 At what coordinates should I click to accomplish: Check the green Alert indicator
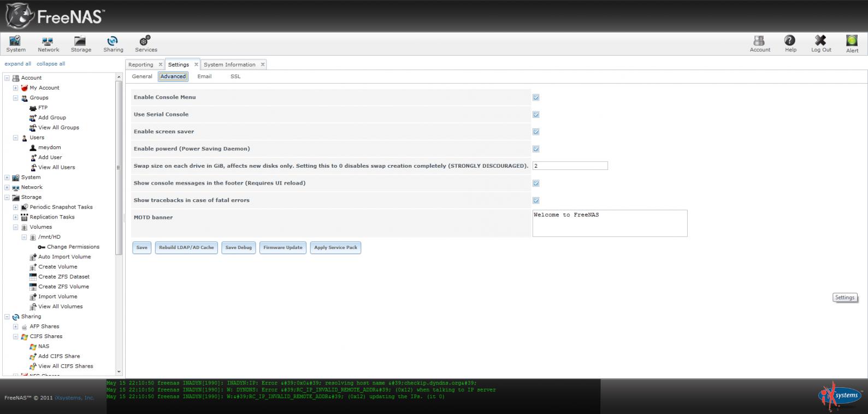point(852,44)
